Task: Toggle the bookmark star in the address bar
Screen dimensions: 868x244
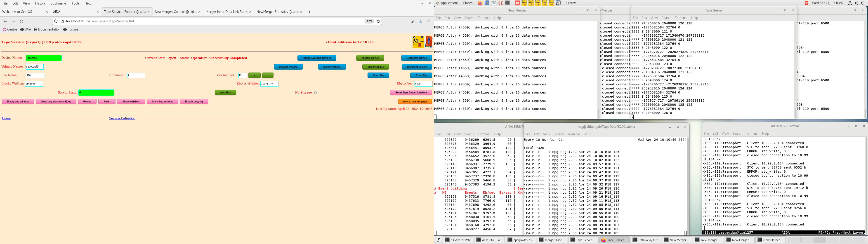Action: (378, 21)
